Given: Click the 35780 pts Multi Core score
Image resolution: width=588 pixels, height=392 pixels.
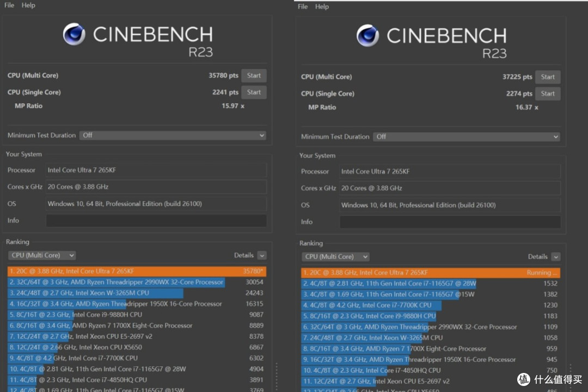Looking at the screenshot, I should (224, 75).
